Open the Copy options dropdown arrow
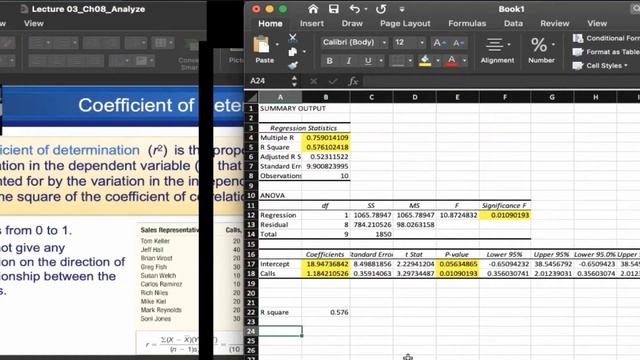This screenshot has width=640, height=360. [x=304, y=52]
